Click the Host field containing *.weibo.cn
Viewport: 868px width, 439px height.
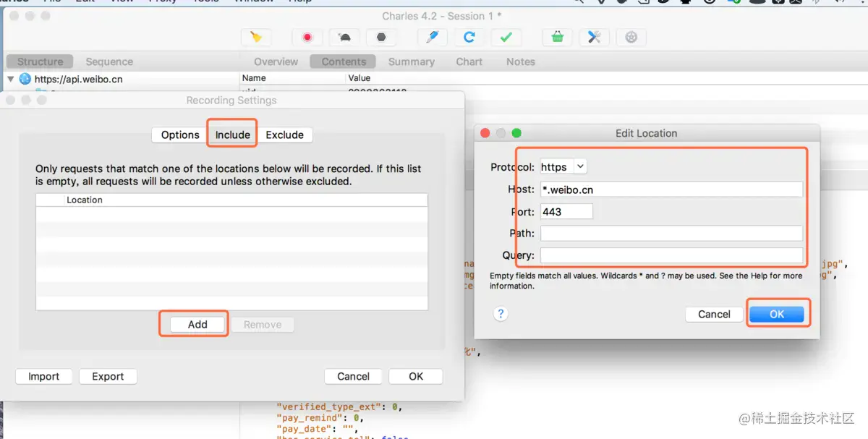click(x=671, y=189)
